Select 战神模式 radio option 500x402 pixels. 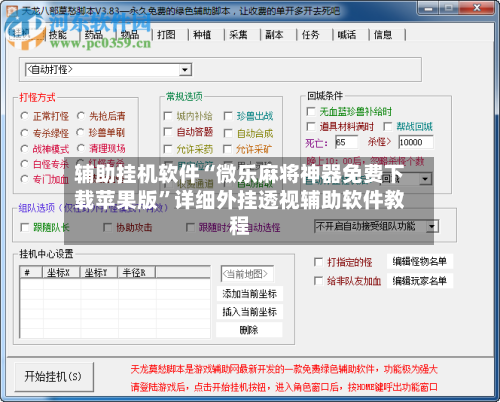pyautogui.click(x=25, y=149)
